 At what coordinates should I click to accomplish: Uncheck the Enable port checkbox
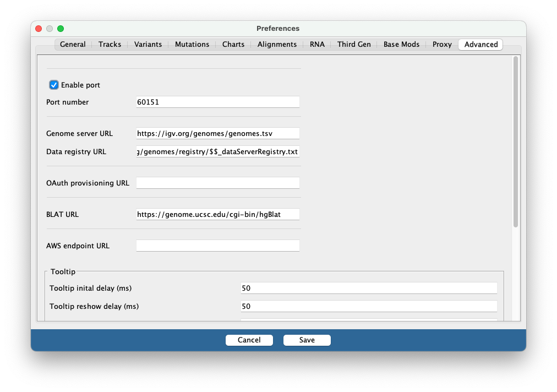pyautogui.click(x=53, y=85)
